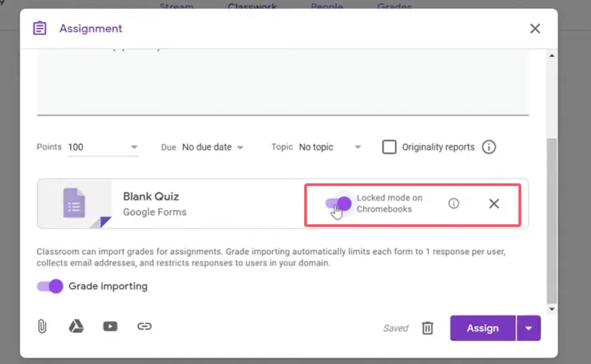Screen dimensions: 591x364
Task: Show info about originality reports
Action: 489,147
